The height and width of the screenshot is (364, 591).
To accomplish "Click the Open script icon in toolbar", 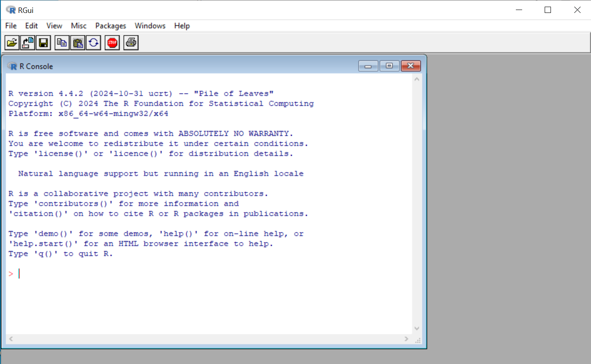I will point(12,43).
